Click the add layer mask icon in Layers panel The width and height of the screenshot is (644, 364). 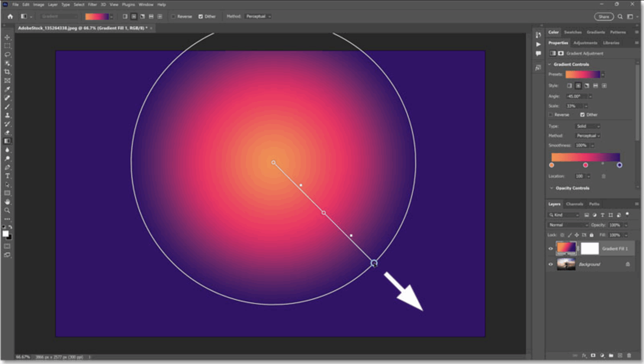click(593, 356)
